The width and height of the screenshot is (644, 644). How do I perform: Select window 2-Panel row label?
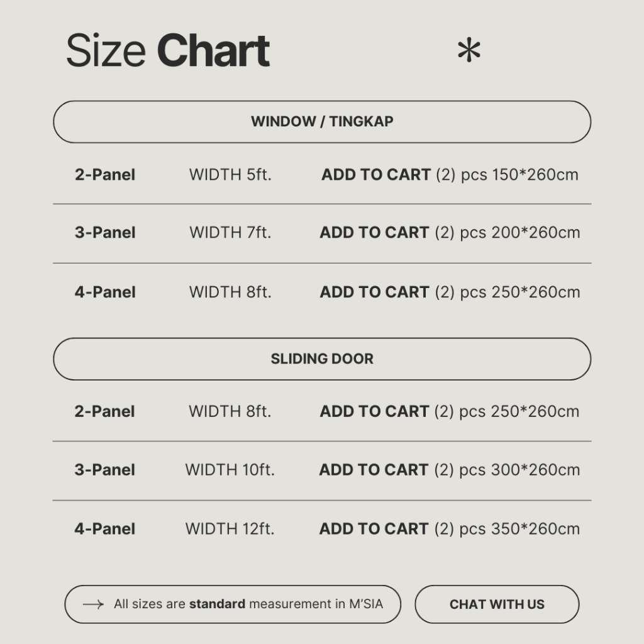click(x=105, y=174)
